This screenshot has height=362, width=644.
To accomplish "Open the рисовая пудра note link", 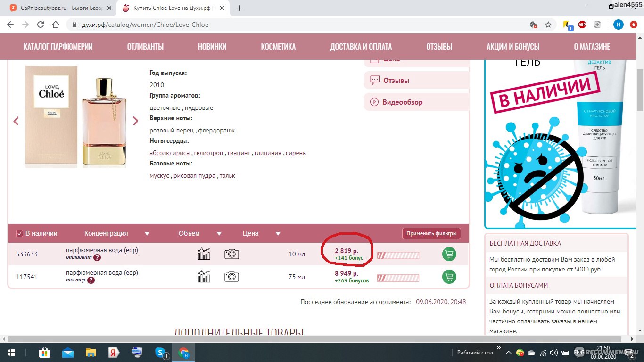I will click(x=194, y=175).
